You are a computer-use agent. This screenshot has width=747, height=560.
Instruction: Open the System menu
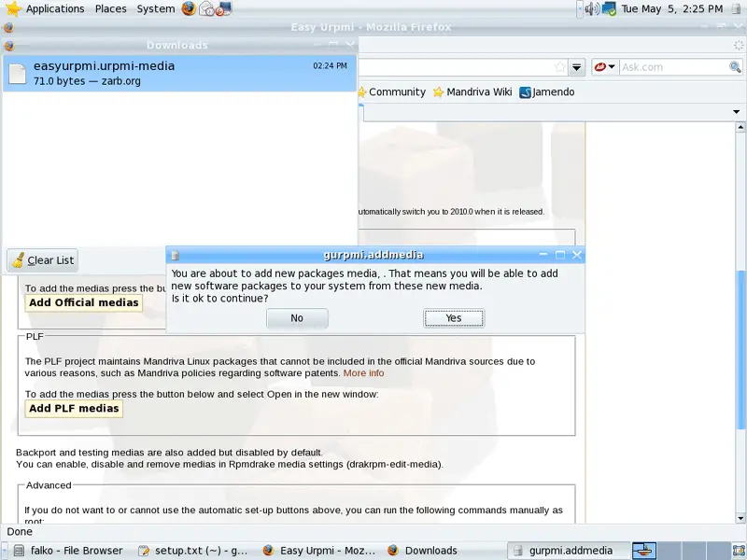156,8
